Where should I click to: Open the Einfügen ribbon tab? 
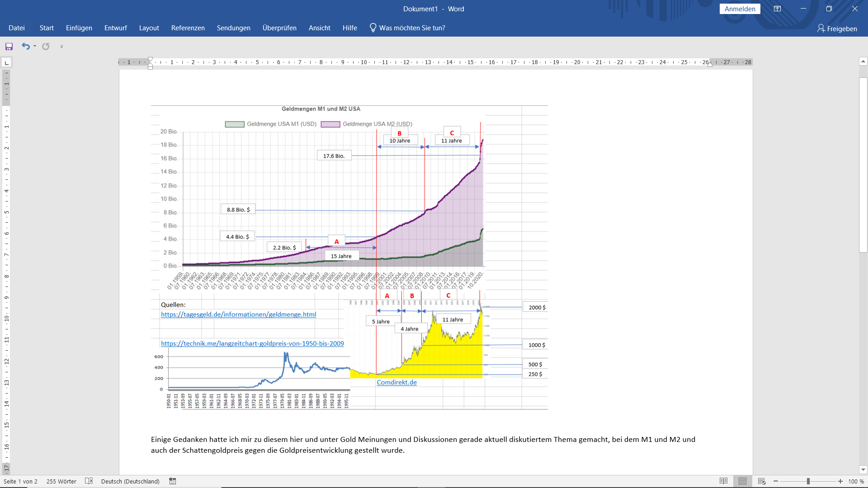click(79, 28)
